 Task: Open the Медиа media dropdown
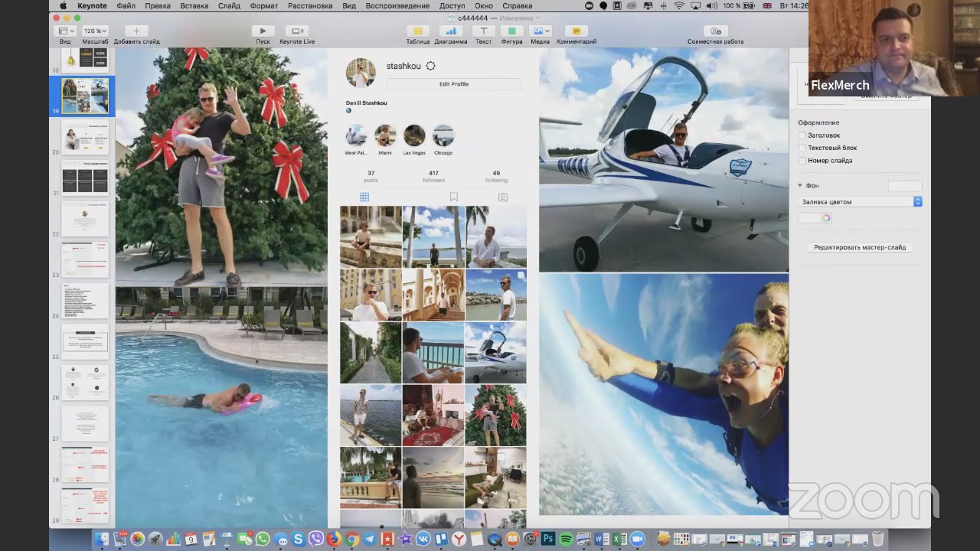click(x=541, y=31)
